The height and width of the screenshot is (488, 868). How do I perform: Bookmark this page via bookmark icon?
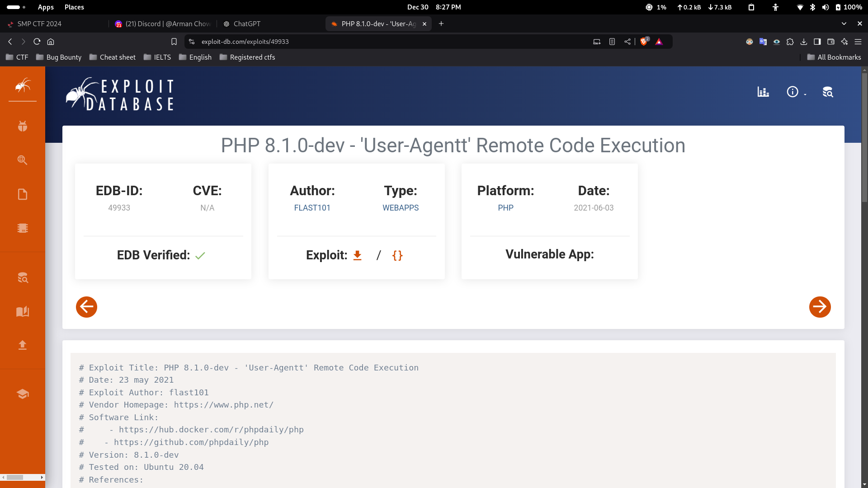[x=174, y=42]
